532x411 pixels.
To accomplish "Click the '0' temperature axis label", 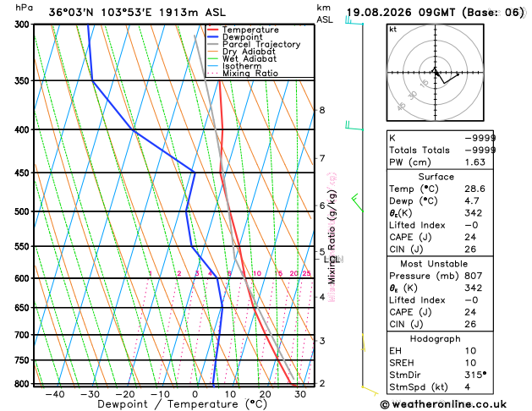I will 195,394.
